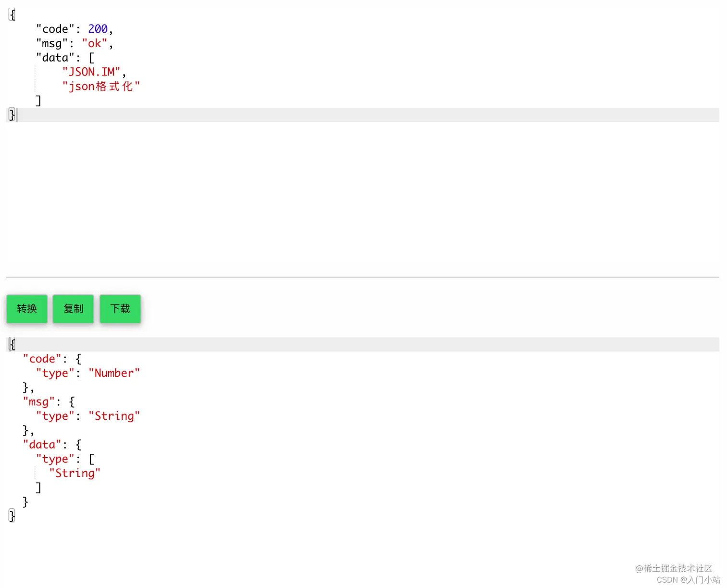727x588 pixels.
Task: Click "data" key in output schema
Action: click(42, 445)
